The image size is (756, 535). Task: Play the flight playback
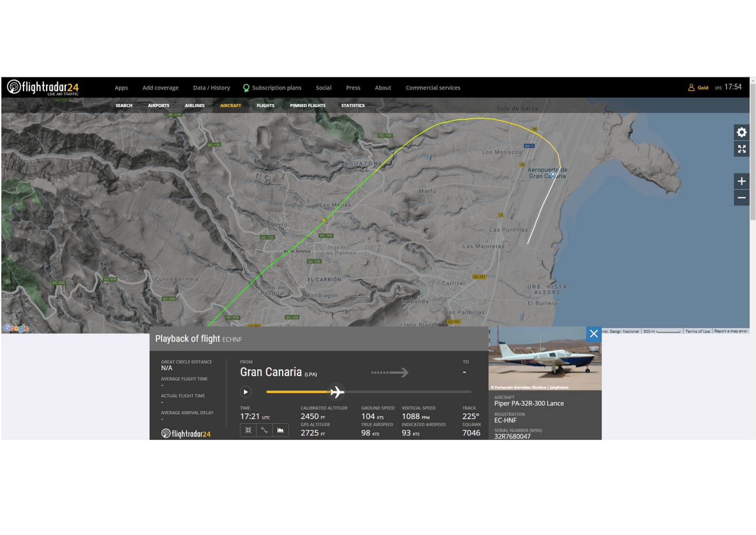(245, 392)
